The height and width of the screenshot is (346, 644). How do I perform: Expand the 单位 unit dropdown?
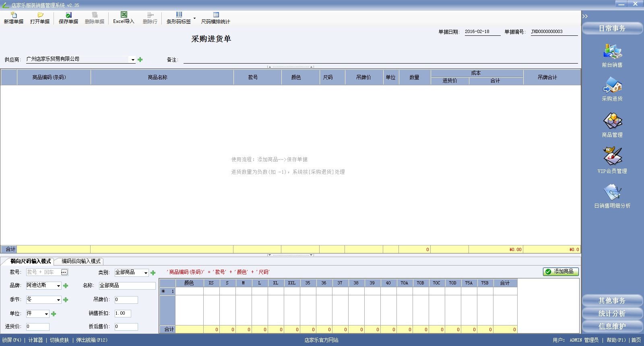point(46,314)
